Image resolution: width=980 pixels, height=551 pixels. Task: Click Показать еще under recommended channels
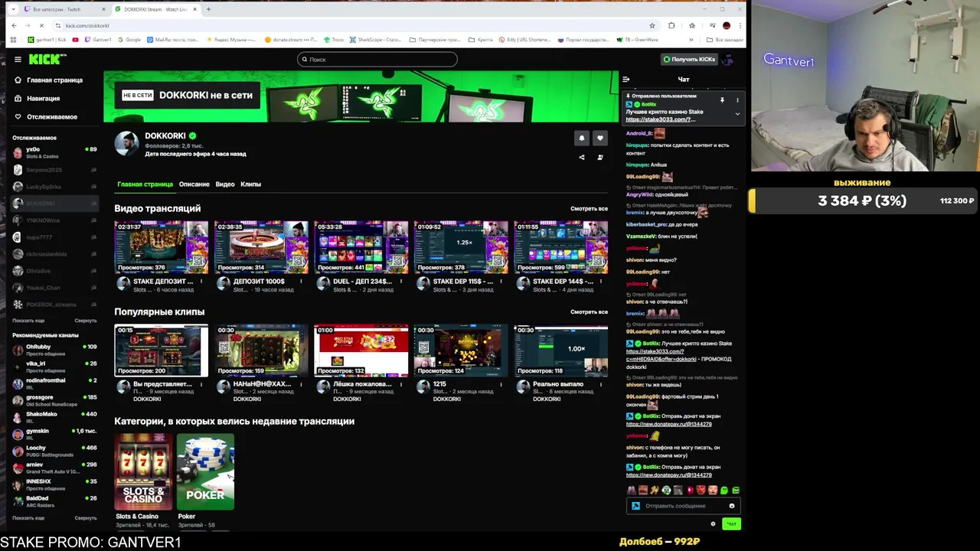click(28, 518)
